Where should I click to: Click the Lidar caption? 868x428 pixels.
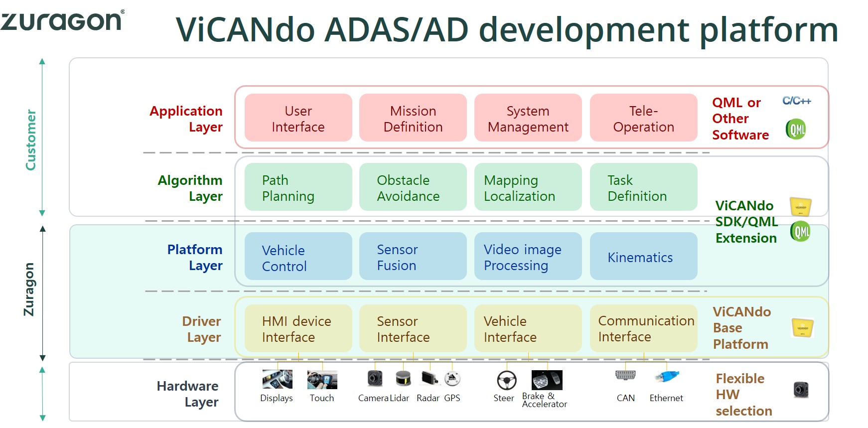pos(400,398)
